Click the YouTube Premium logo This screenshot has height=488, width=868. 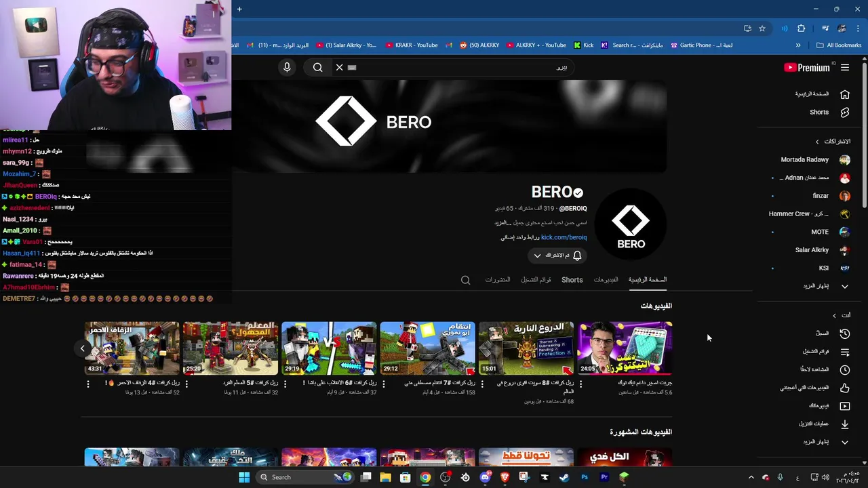point(807,67)
